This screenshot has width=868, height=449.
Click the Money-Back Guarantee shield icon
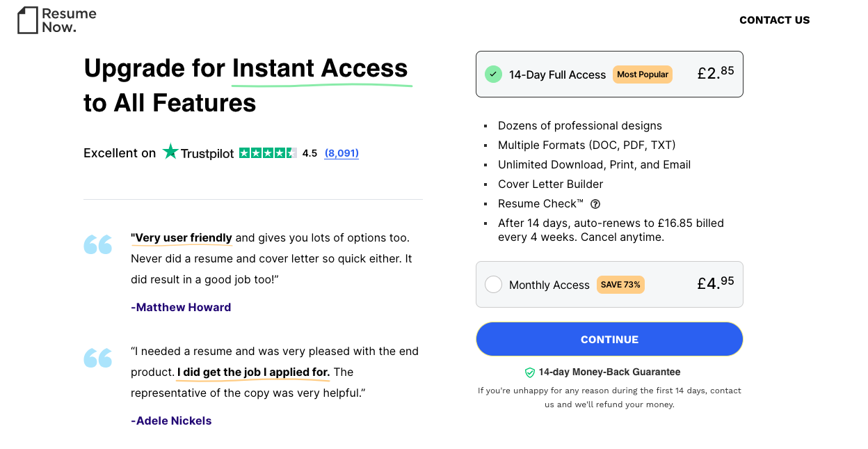[530, 372]
